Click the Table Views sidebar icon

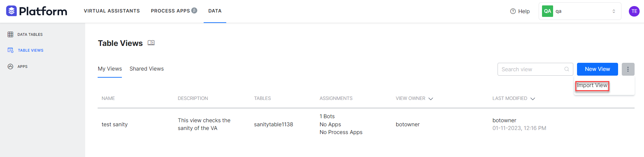coord(10,50)
